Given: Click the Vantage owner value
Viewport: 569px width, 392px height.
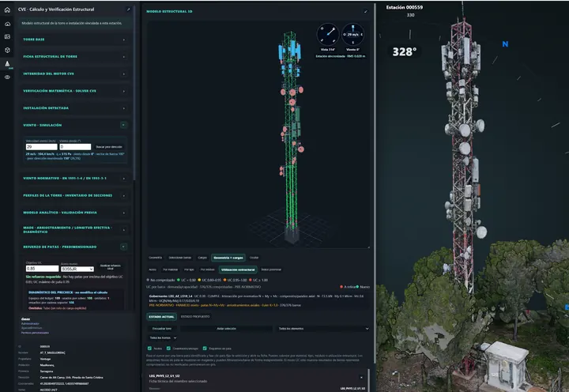Looking at the screenshot, I should [45, 359].
